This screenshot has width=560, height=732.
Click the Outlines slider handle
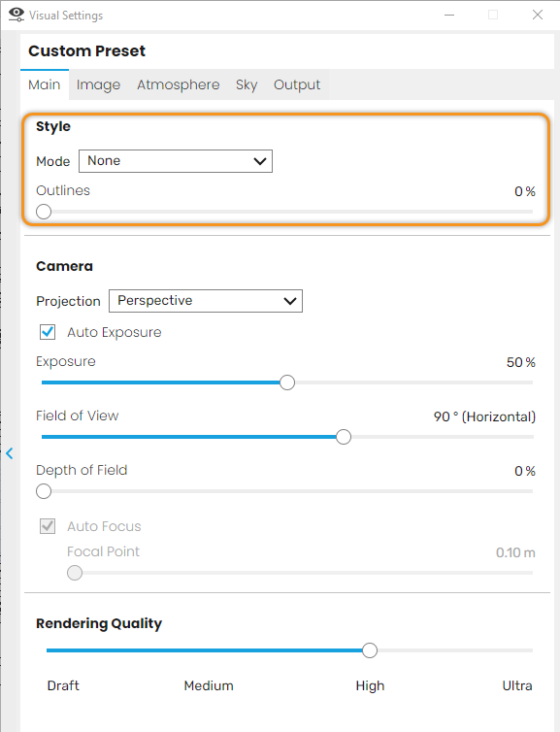(44, 212)
